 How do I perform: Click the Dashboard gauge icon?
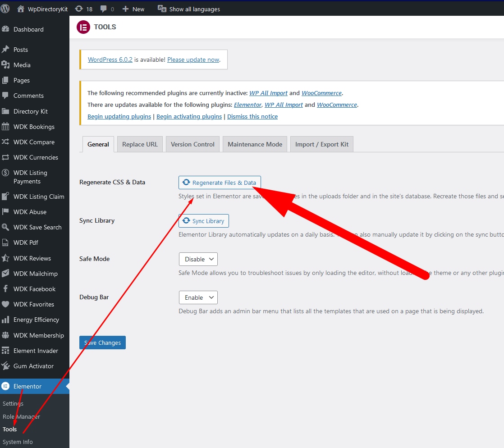[5, 29]
